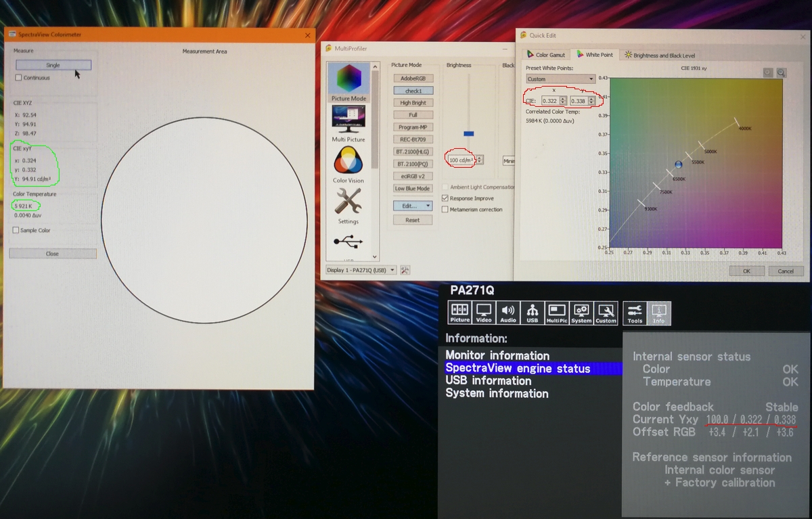
Task: Enable Metamerism correction checkbox
Action: click(445, 210)
